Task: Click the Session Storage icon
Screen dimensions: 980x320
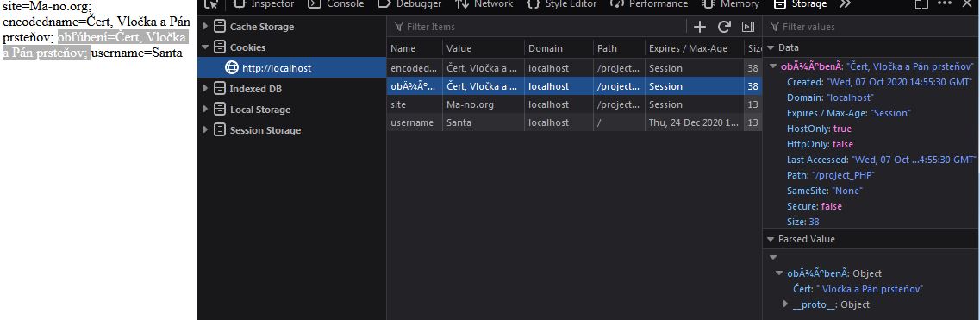Action: pos(220,129)
